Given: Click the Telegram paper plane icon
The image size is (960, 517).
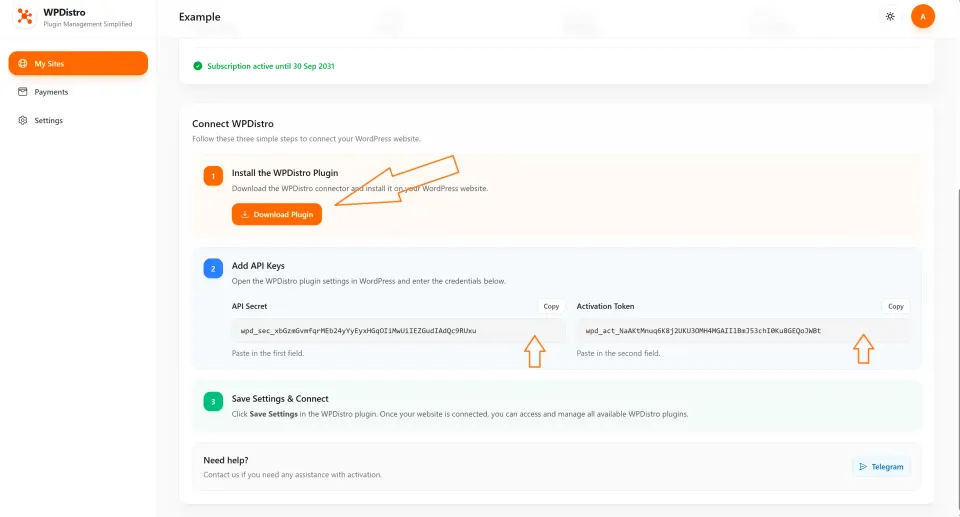Looking at the screenshot, I should tap(863, 467).
